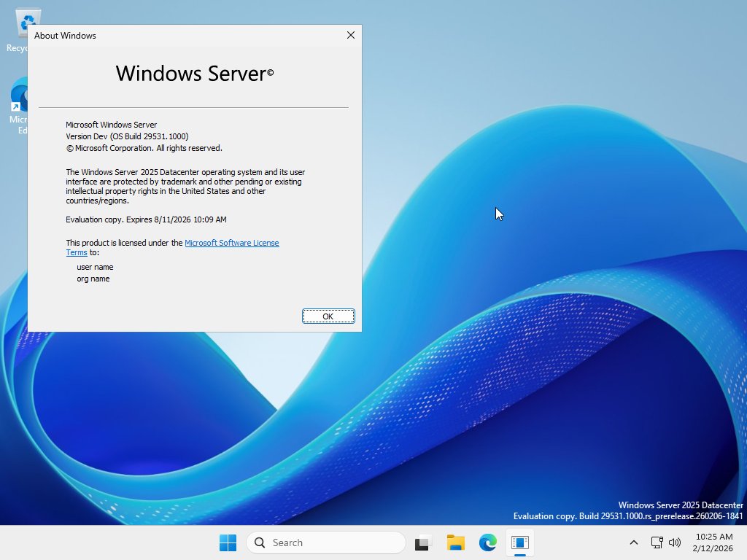The height and width of the screenshot is (560, 747).
Task: Click the Microsoft Corporation copyright line
Action: (x=144, y=148)
